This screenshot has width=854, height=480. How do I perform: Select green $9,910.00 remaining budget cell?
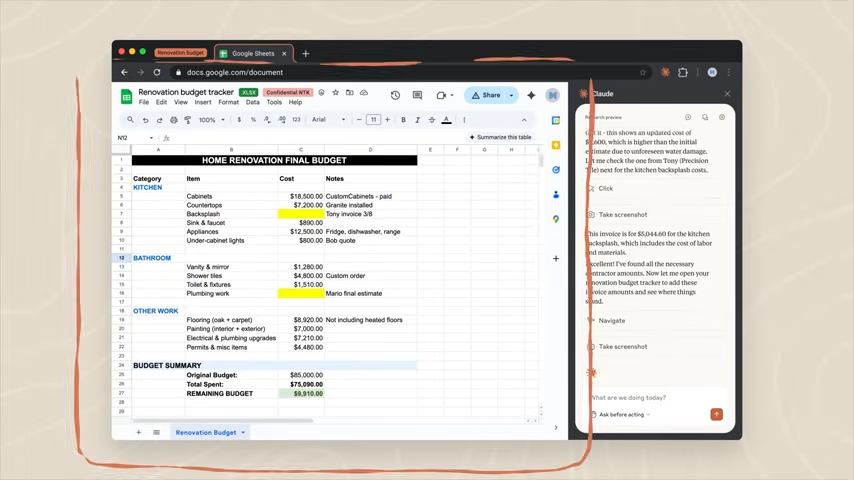click(x=301, y=393)
